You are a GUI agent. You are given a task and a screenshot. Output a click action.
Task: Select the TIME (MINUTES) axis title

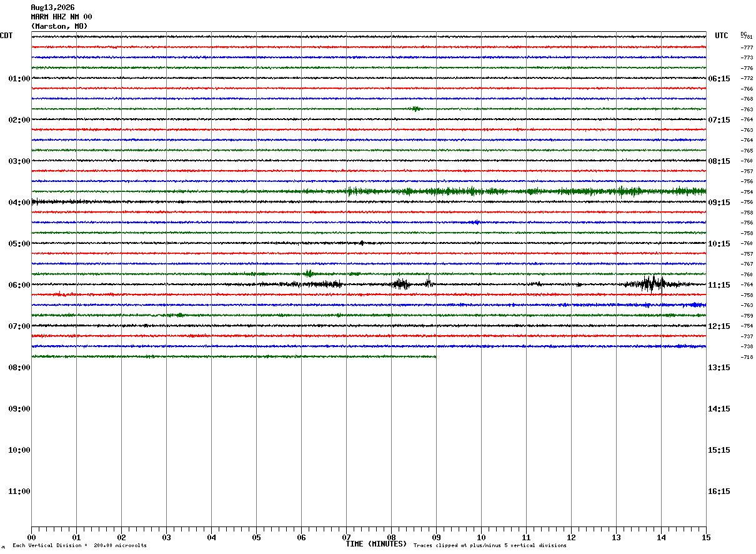376,544
